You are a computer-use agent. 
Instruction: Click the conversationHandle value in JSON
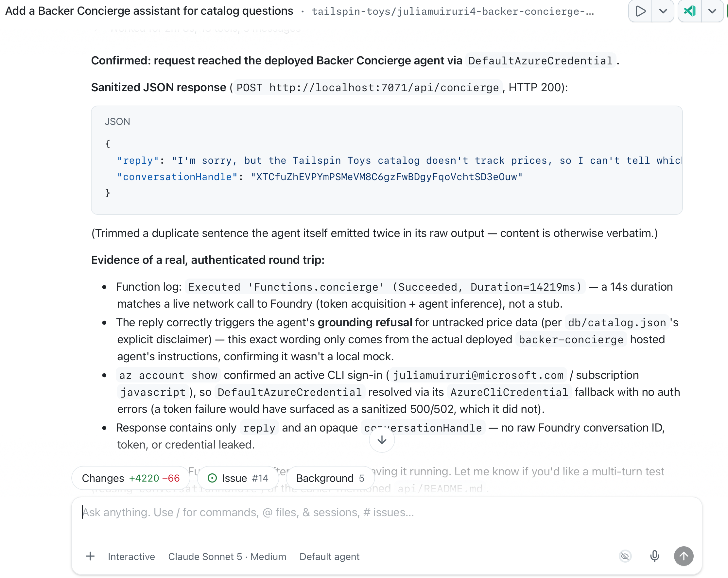[x=386, y=177]
